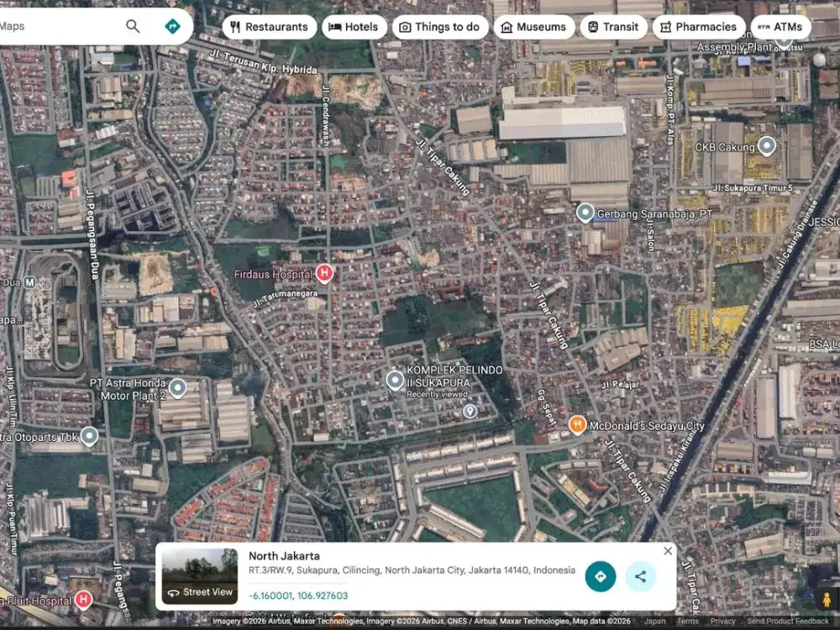Select the Hotels category chip

click(x=354, y=26)
